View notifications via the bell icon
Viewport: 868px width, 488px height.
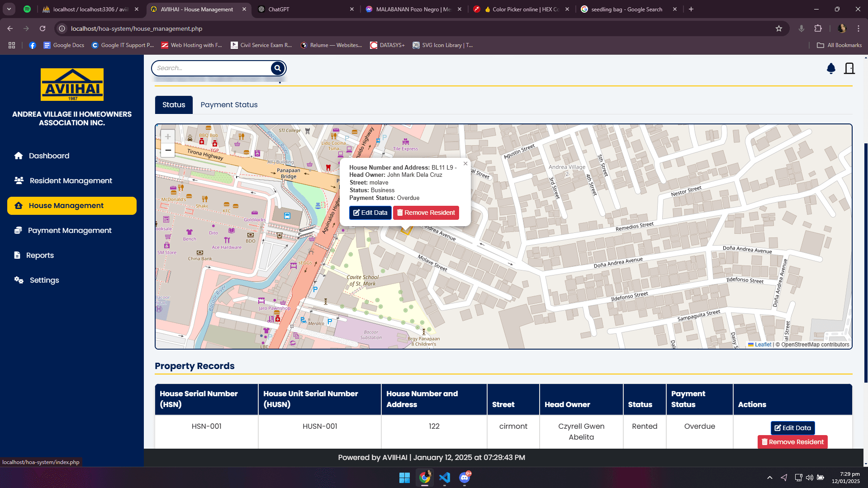point(830,68)
